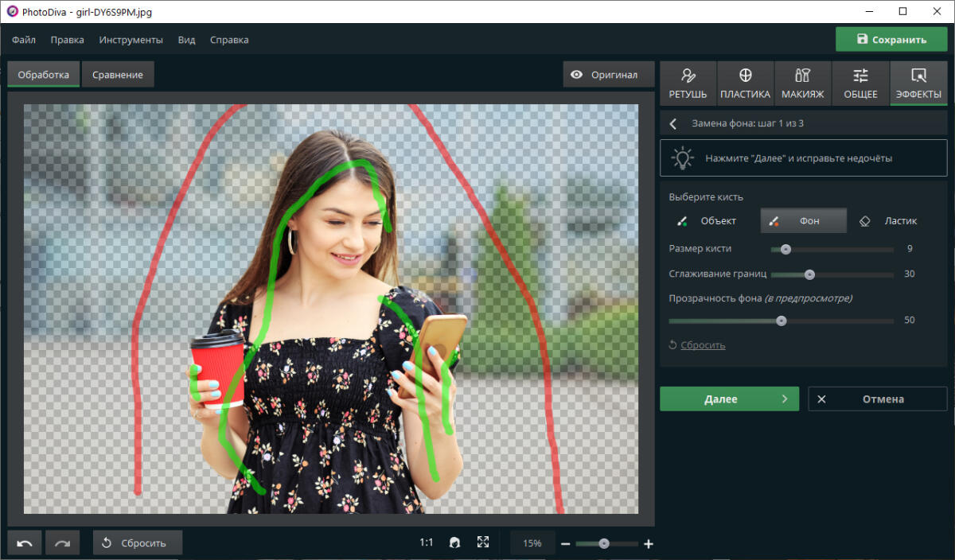Select the Фон brush
The width and height of the screenshot is (955, 560).
pyautogui.click(x=803, y=221)
